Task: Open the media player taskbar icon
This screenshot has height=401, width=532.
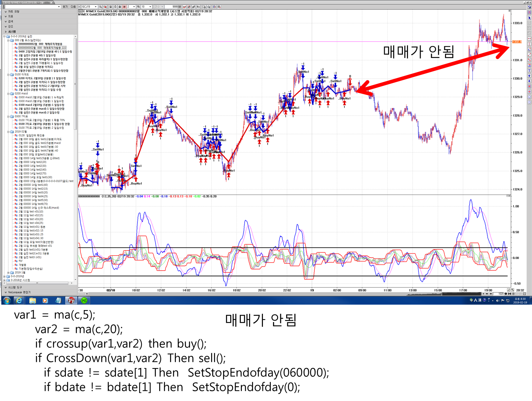Action: point(45,300)
